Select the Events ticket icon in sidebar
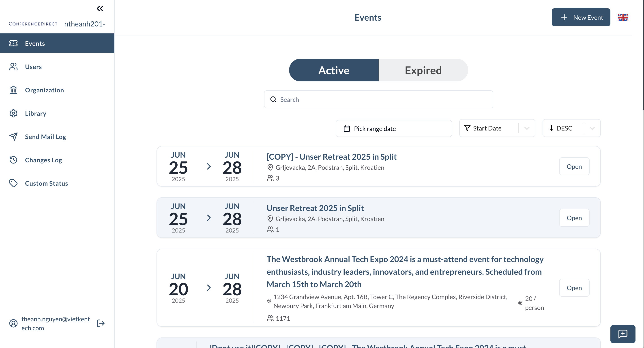The height and width of the screenshot is (348, 644). point(13,43)
